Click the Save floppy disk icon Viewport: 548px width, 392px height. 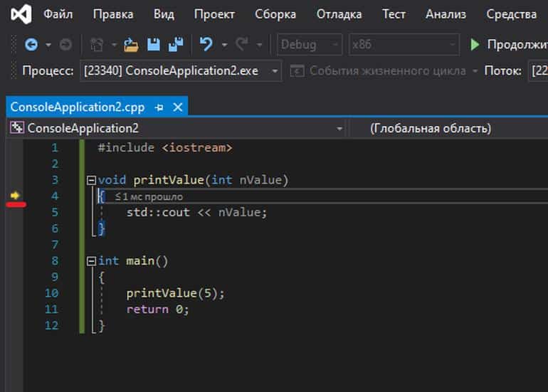click(x=154, y=44)
